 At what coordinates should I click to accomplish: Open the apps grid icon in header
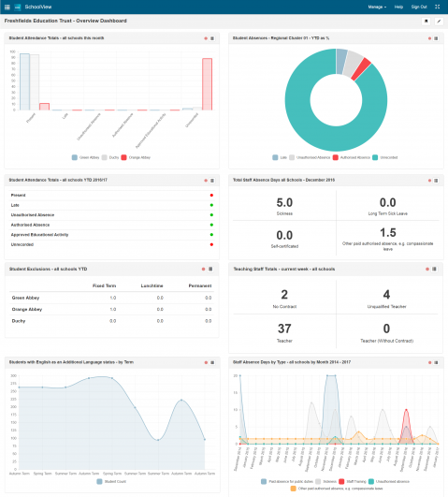7,7
